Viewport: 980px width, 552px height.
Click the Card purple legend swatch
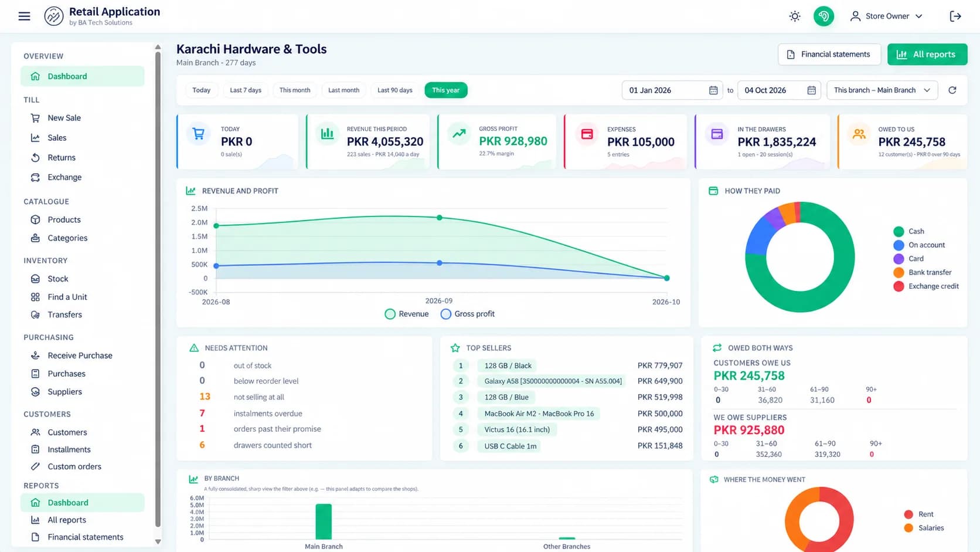tap(899, 259)
